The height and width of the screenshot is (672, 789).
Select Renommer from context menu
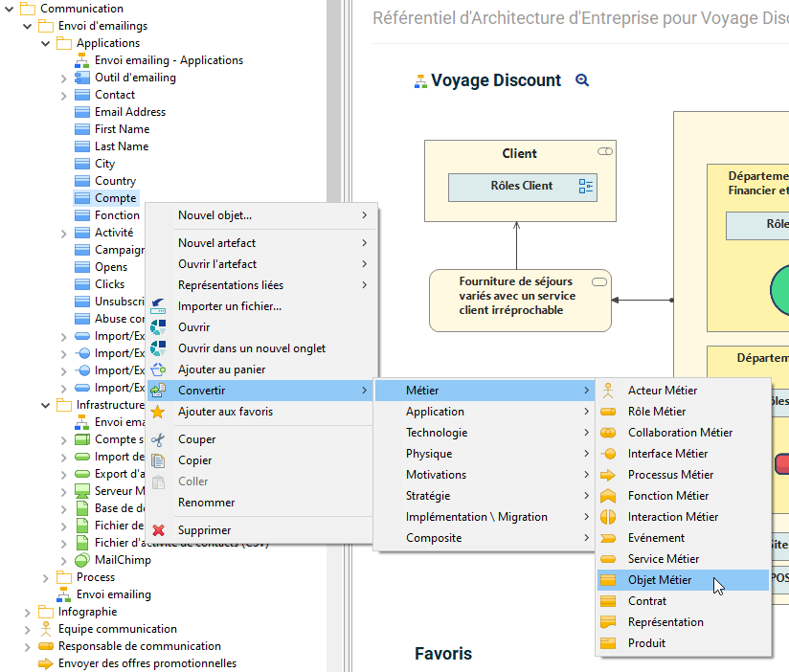261,503
